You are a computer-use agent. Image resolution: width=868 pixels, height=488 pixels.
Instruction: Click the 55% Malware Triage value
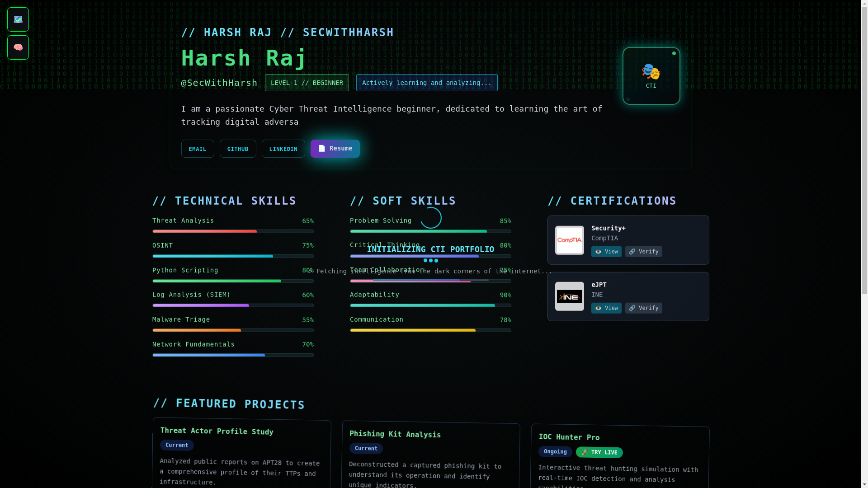pos(308,320)
